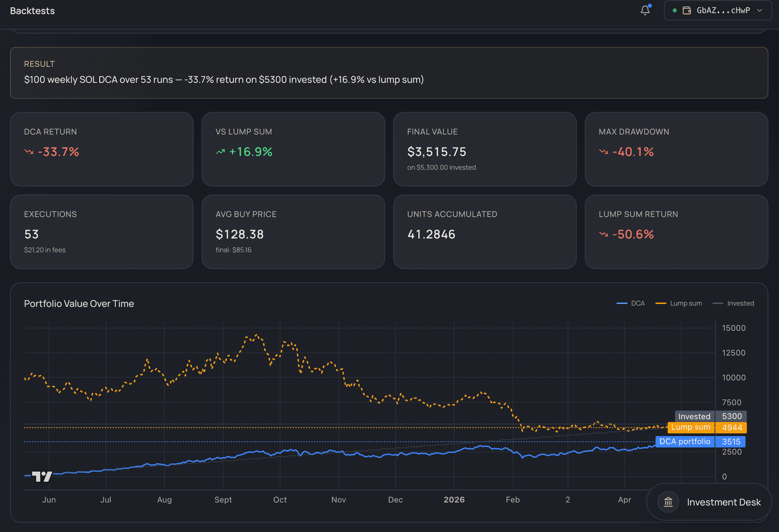Click the 2026 label on time axis
This screenshot has width=779, height=532.
pyautogui.click(x=454, y=499)
